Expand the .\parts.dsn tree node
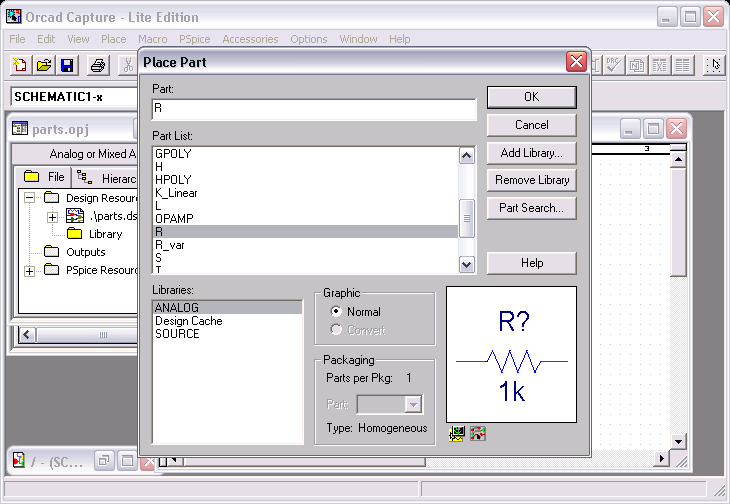730x504 pixels. pos(52,217)
